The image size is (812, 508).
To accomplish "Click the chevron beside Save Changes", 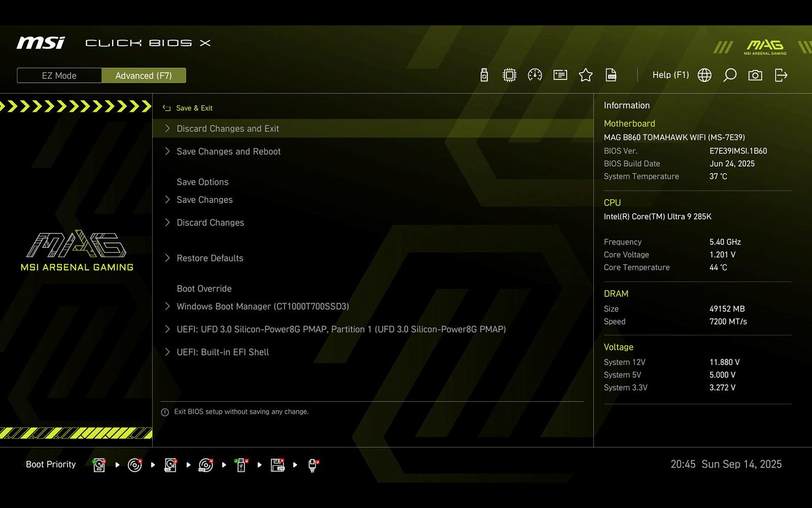I will pos(167,200).
